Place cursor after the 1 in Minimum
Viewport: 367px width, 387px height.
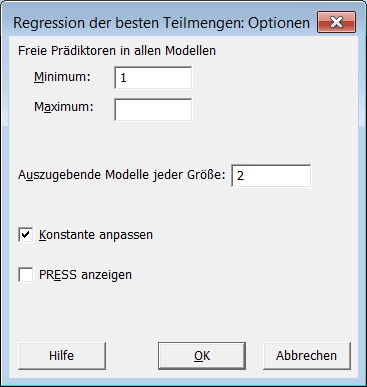click(x=128, y=78)
